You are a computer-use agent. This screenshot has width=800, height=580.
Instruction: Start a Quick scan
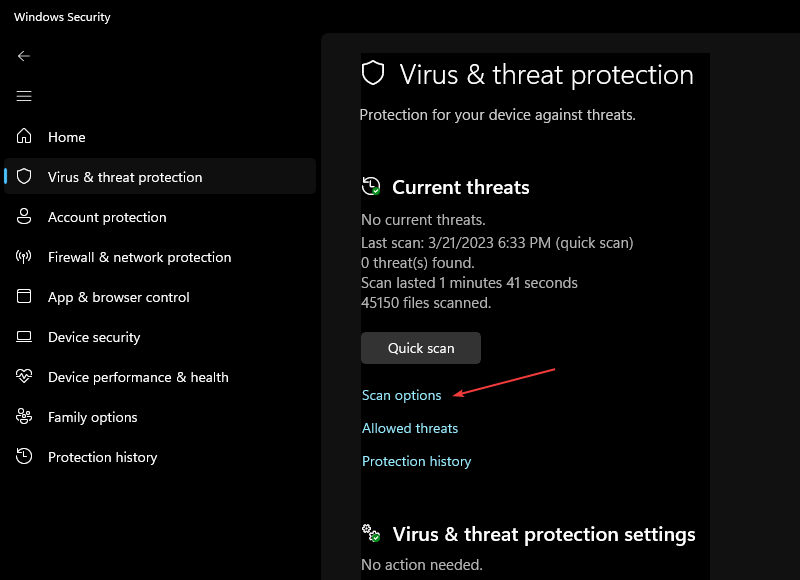421,348
